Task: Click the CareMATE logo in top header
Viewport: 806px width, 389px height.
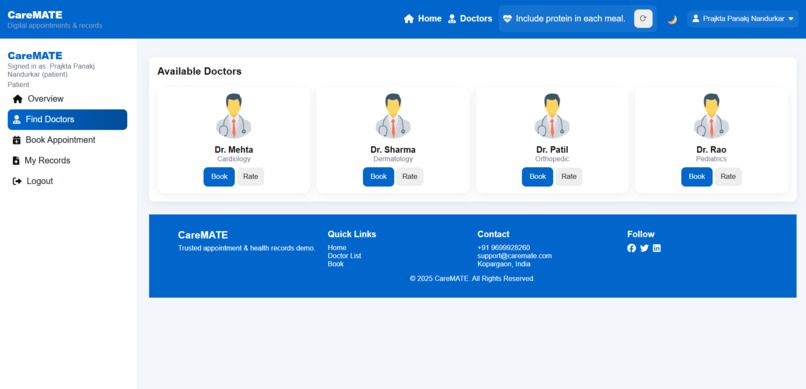Action: (35, 15)
